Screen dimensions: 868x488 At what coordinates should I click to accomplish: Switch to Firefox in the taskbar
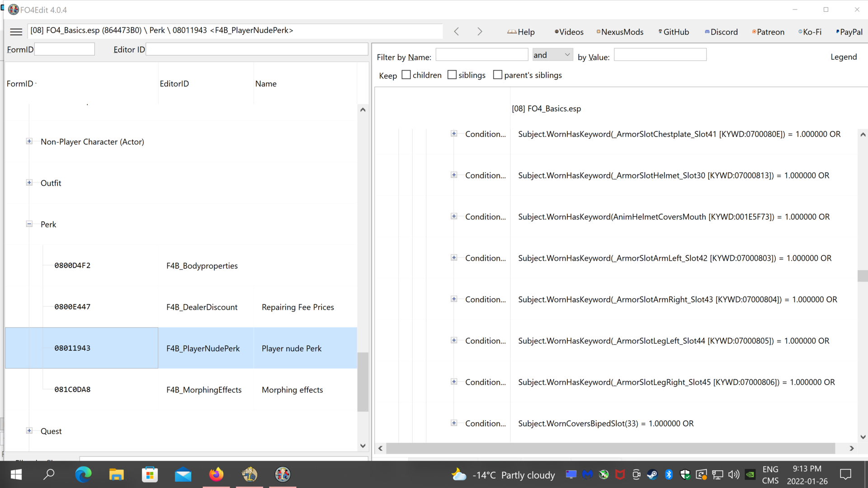pos(216,474)
